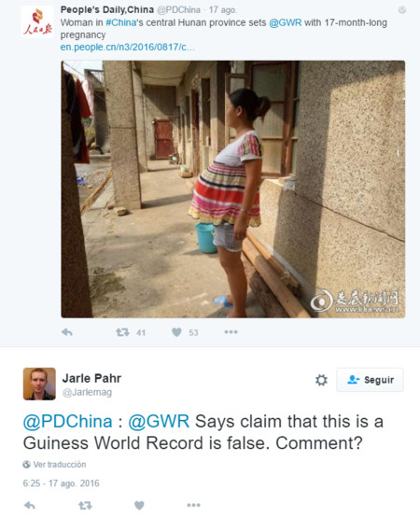Screen dimensions: 420x532
Task: Open People's Daily China avatar logo
Action: [x=37, y=21]
